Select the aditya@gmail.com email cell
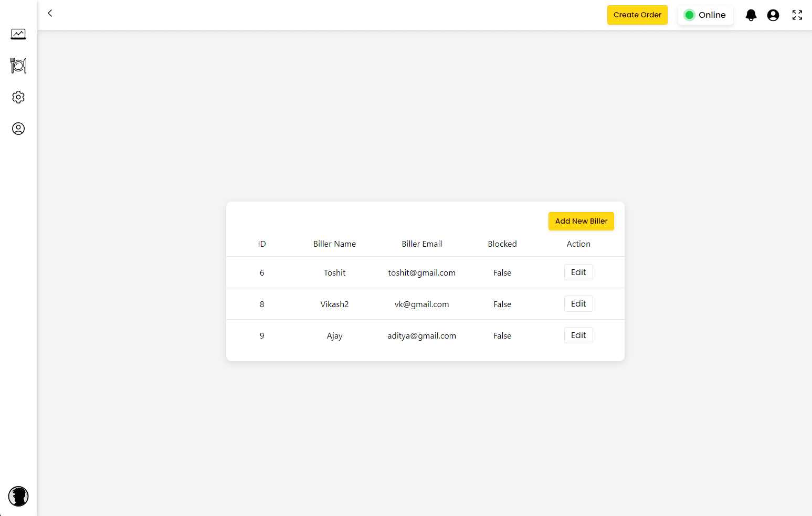The height and width of the screenshot is (516, 812). 421,336
